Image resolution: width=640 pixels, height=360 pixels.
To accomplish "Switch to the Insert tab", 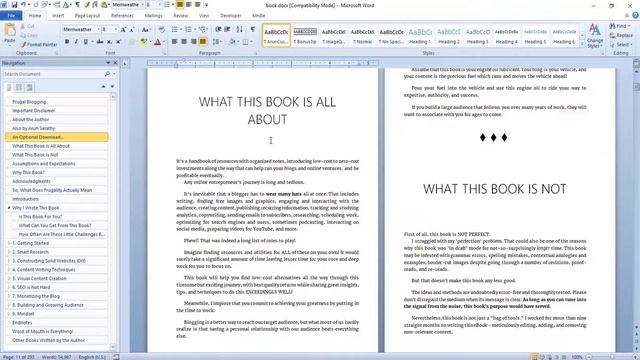I will point(58,16).
